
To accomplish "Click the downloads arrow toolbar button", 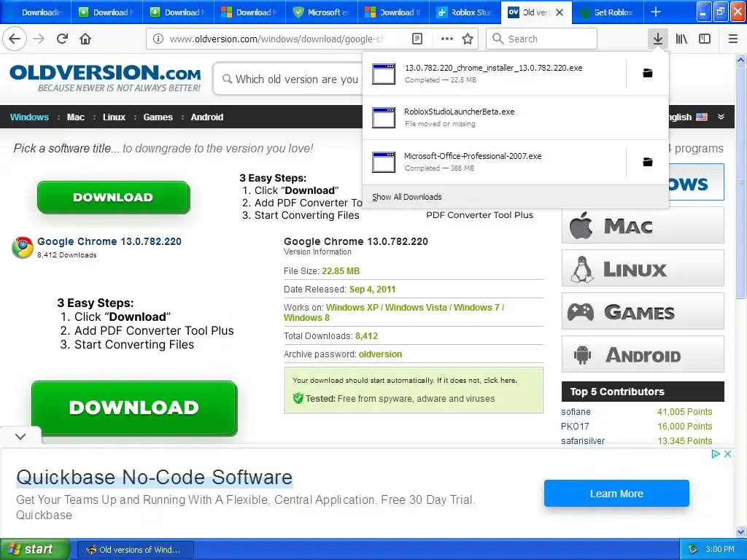I will coord(657,39).
